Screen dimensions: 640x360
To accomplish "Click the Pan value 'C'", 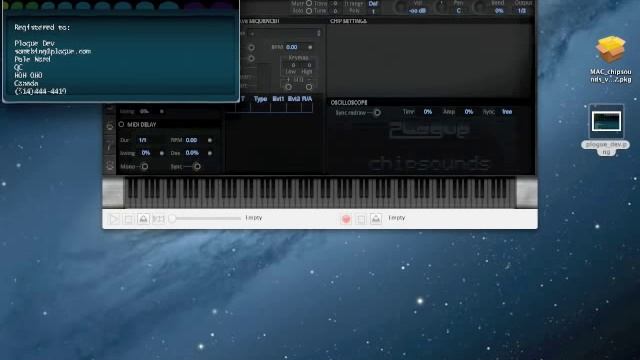I will click(459, 11).
